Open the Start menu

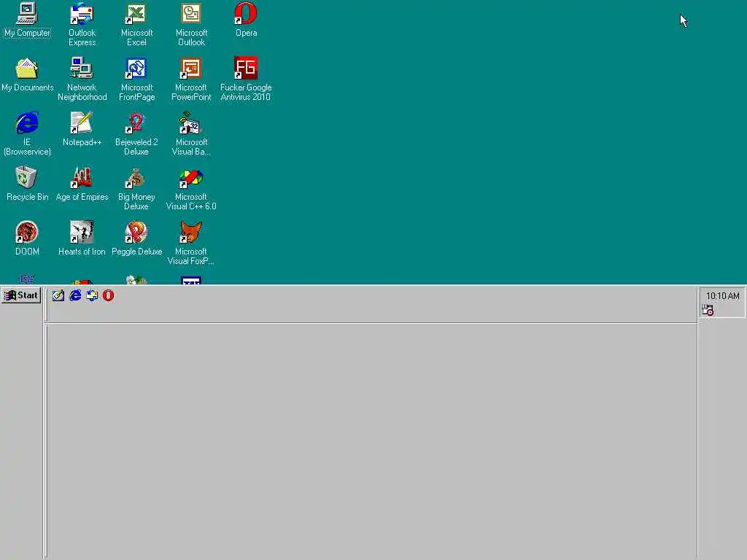pyautogui.click(x=21, y=296)
